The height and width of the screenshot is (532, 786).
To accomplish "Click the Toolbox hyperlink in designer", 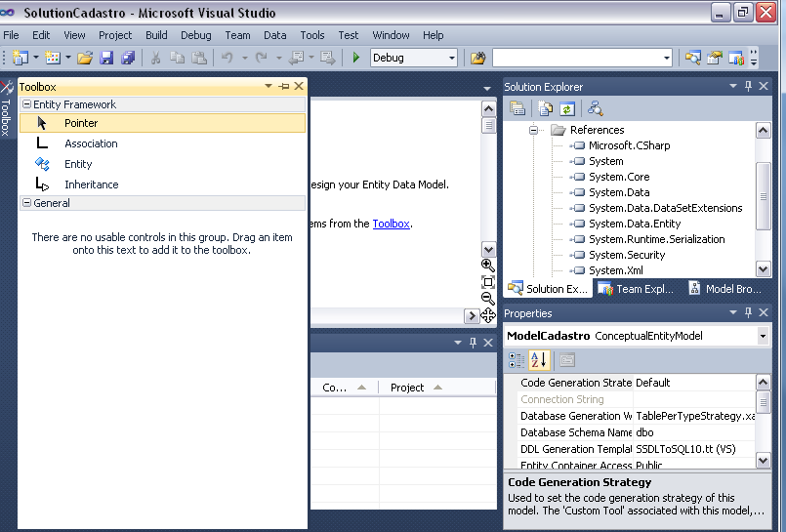I will (391, 224).
